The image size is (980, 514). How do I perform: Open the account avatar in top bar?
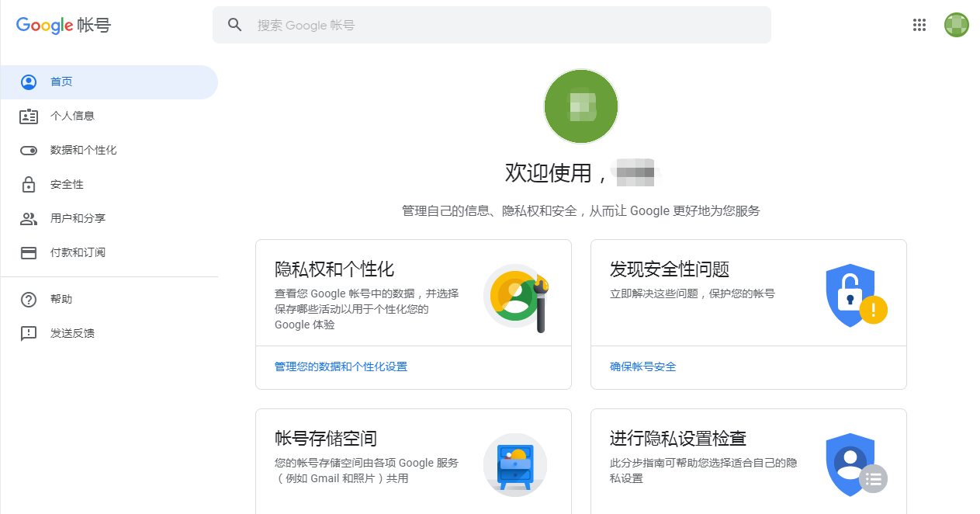click(x=956, y=25)
